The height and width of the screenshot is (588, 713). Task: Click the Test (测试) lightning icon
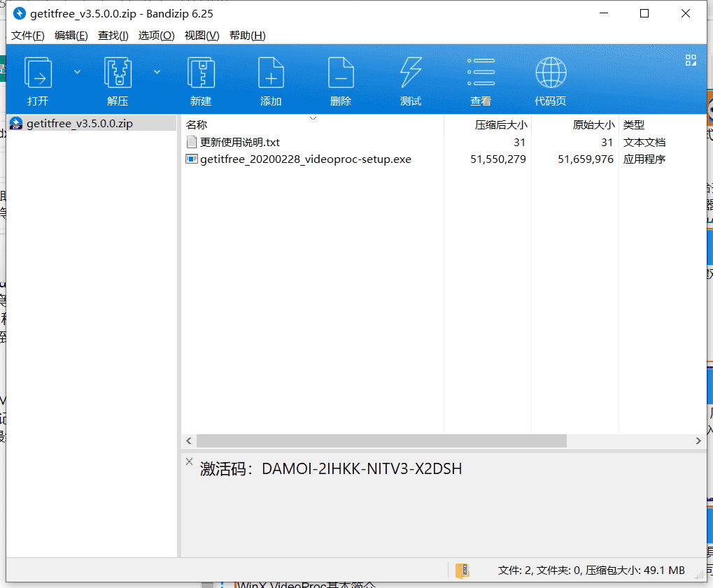click(x=411, y=72)
